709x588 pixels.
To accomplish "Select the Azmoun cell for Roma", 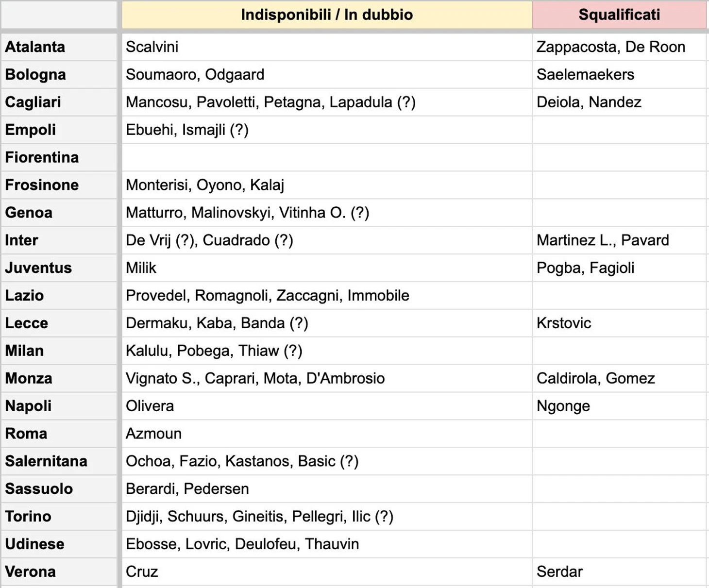I will click(x=327, y=434).
